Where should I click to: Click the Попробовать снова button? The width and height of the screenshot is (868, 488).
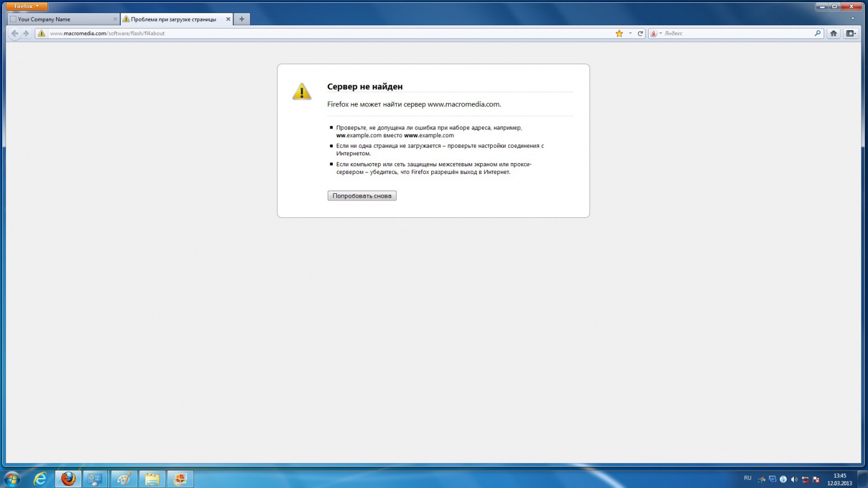pos(362,196)
